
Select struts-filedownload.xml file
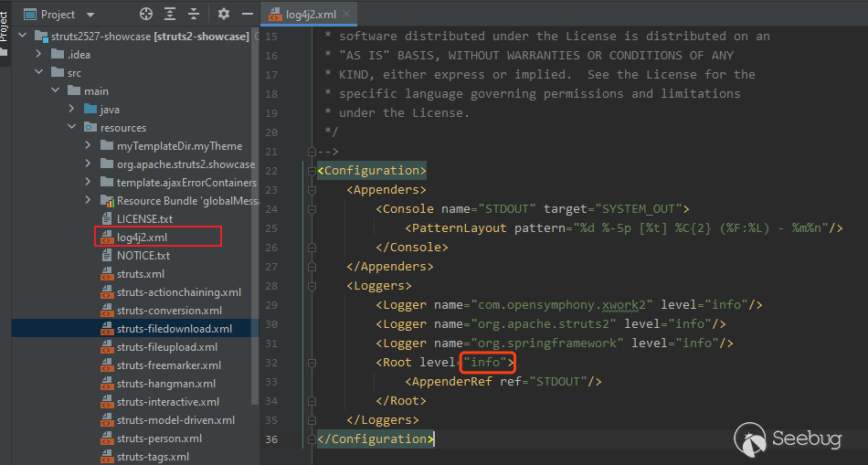[174, 329]
